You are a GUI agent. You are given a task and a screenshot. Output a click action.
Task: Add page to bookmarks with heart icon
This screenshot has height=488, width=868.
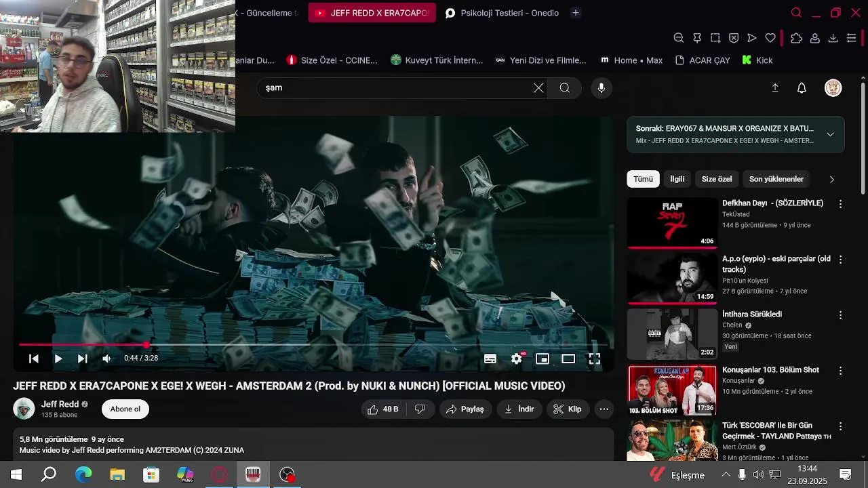coord(770,38)
